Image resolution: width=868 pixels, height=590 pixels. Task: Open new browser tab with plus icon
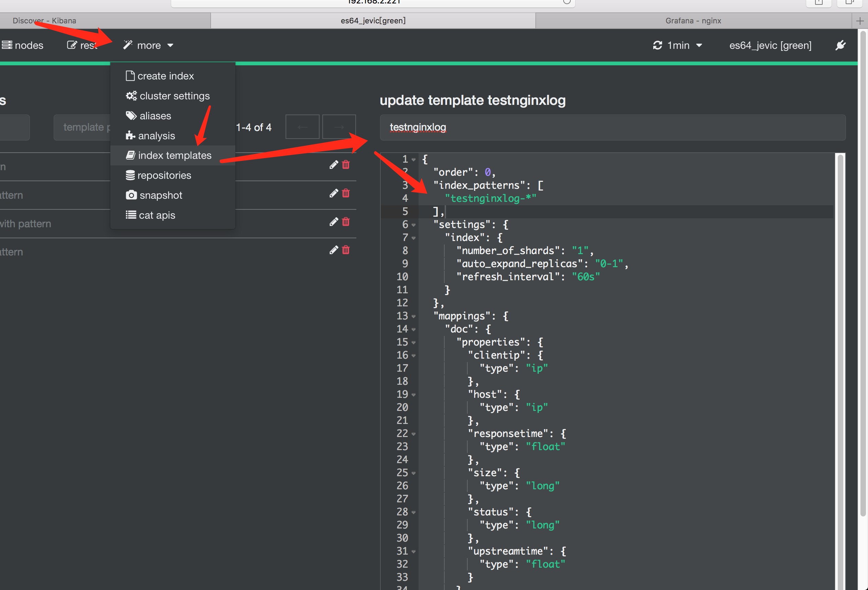(860, 21)
